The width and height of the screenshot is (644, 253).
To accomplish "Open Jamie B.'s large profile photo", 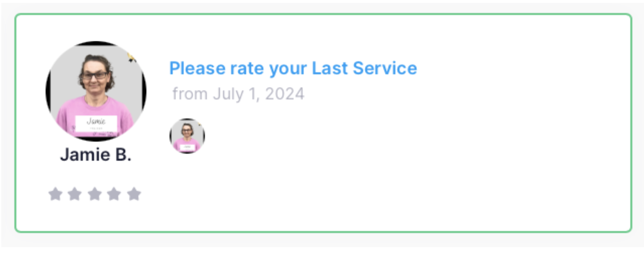I will pyautogui.click(x=96, y=91).
